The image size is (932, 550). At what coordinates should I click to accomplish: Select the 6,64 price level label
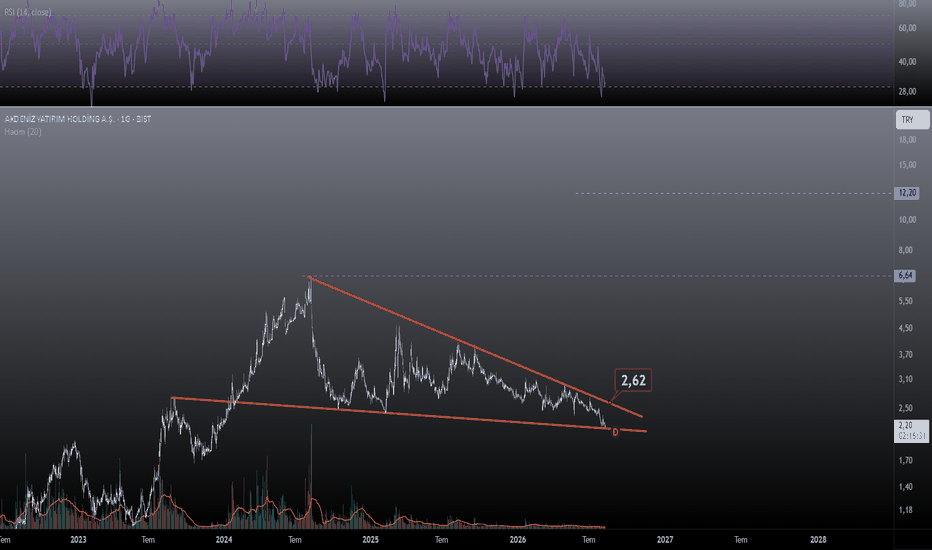pos(905,275)
